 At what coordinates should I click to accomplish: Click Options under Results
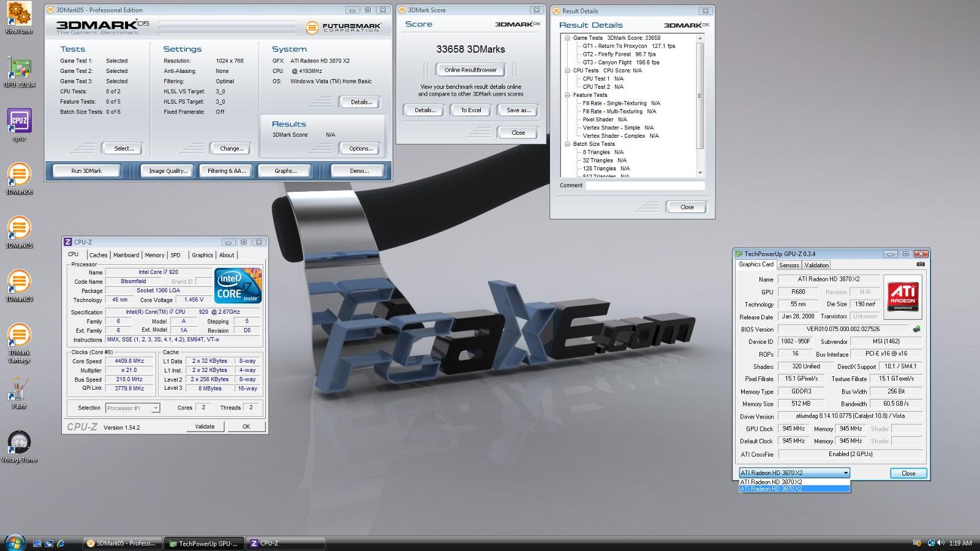tap(361, 148)
